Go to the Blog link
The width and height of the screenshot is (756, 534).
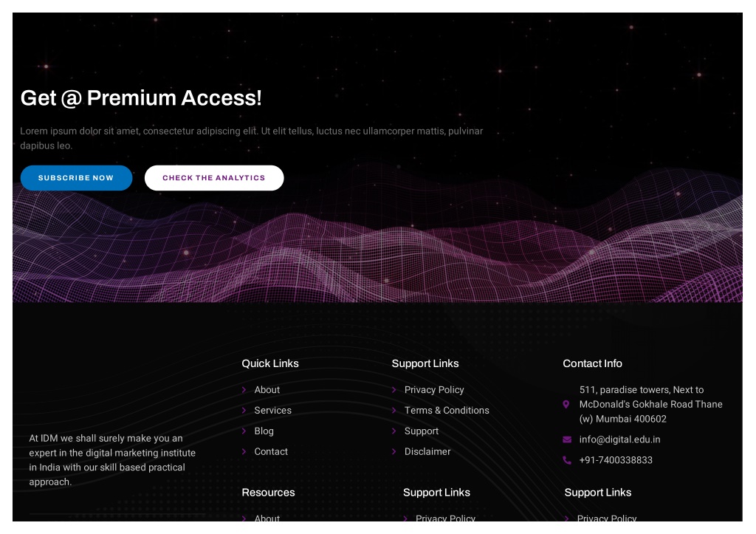pos(264,431)
